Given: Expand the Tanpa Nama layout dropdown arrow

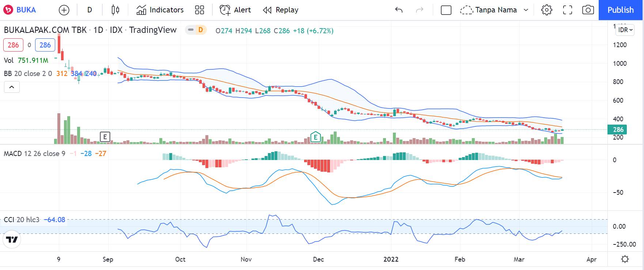Looking at the screenshot, I should pyautogui.click(x=526, y=10).
